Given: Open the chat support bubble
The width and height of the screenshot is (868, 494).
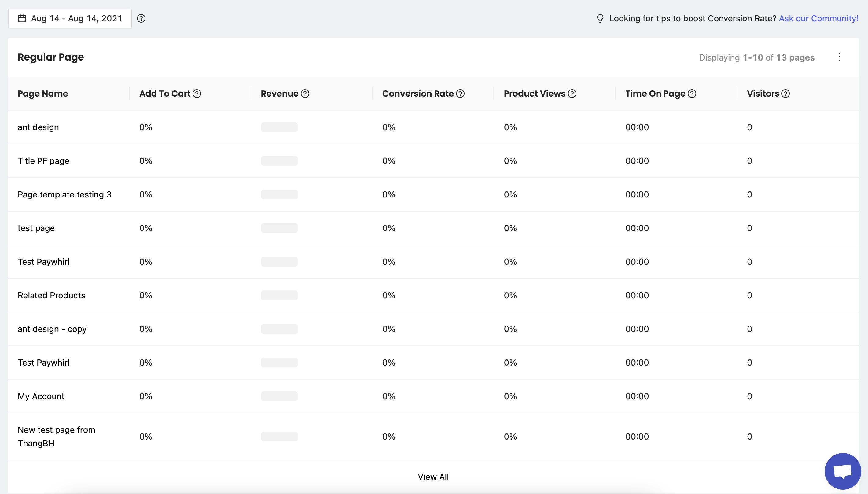Looking at the screenshot, I should click(x=843, y=471).
